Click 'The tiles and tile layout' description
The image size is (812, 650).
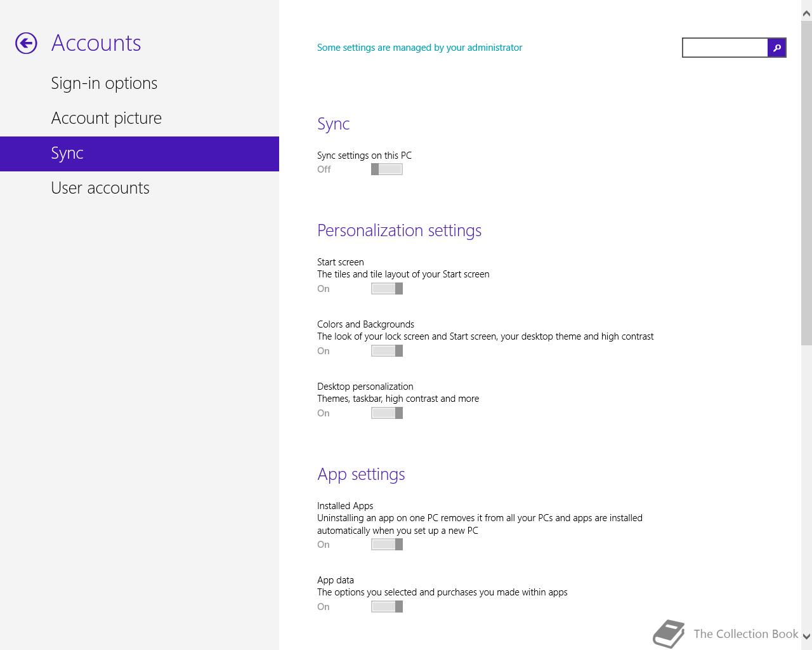click(403, 274)
